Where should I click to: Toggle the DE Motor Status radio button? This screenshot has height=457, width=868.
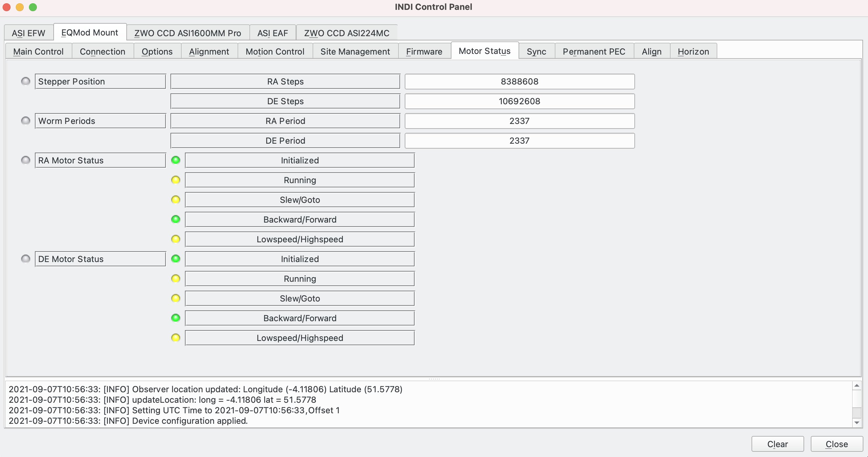[25, 259]
